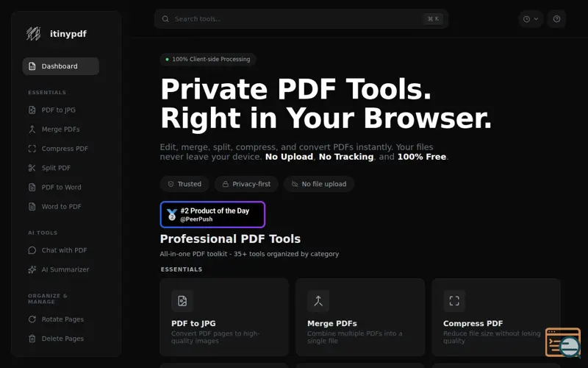
Task: Click the ESSENTIALS sidebar section label
Action: click(47, 93)
